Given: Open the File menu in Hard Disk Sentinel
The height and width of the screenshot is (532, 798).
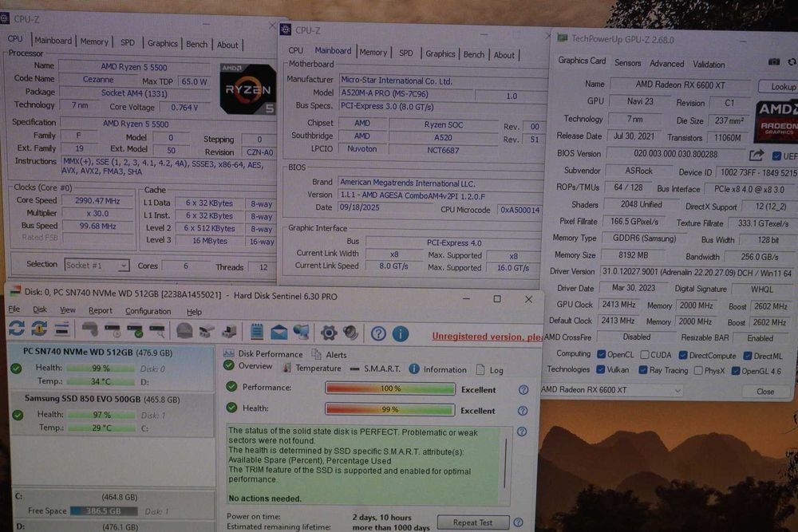Looking at the screenshot, I should tap(14, 309).
